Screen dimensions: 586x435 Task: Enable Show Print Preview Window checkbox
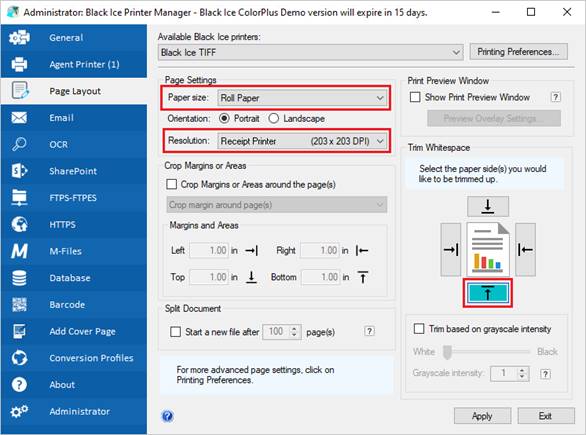pos(415,97)
